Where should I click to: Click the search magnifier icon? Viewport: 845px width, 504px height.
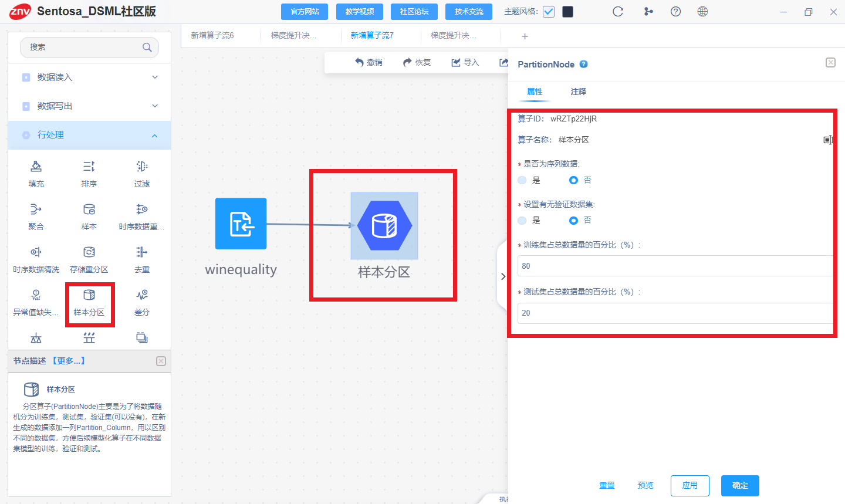(x=147, y=48)
